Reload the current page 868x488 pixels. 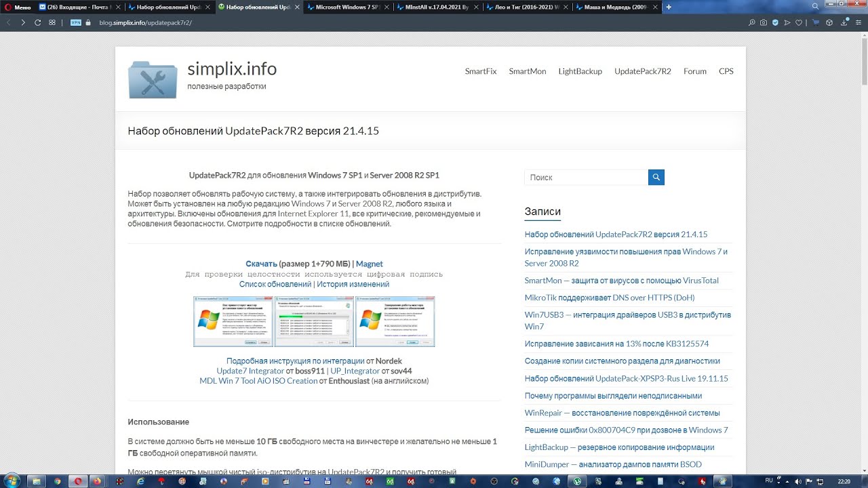(x=37, y=22)
